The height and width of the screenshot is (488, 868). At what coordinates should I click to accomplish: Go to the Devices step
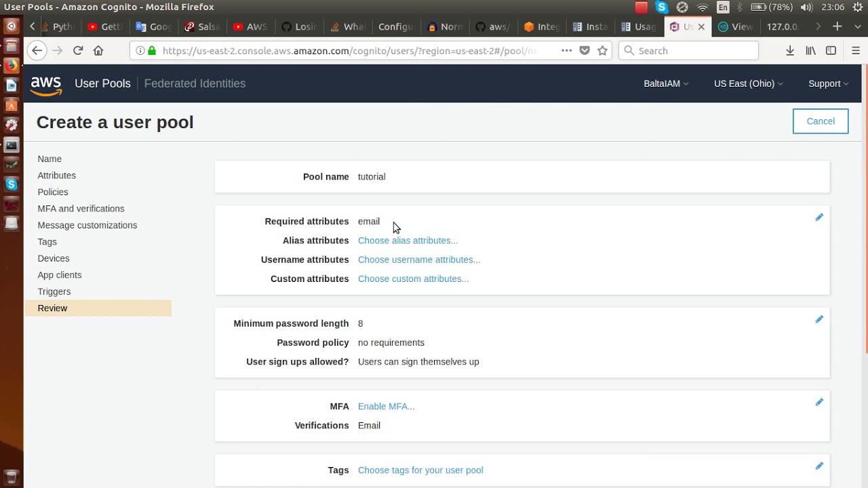coord(54,258)
